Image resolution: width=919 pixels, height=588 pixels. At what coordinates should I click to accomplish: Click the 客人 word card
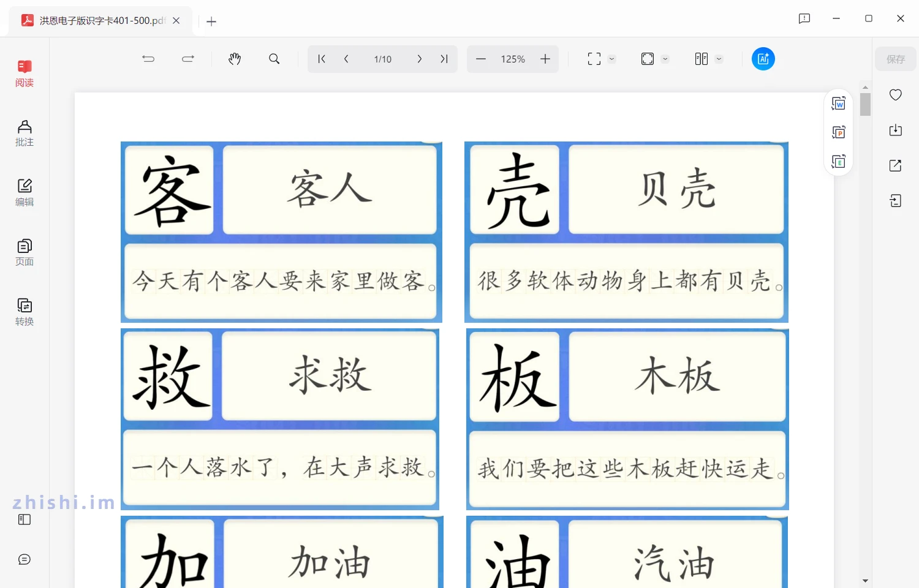pos(330,189)
